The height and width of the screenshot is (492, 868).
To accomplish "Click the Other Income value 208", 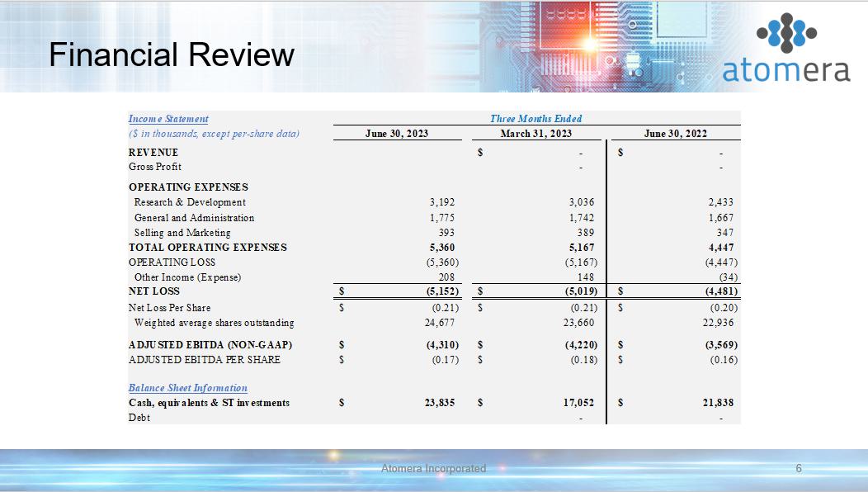I will click(446, 277).
